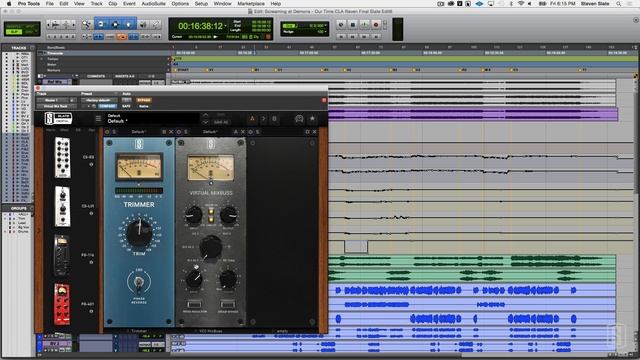The width and height of the screenshot is (640, 360).
Task: Open Tracks list popup menu
Action: pos(32,48)
